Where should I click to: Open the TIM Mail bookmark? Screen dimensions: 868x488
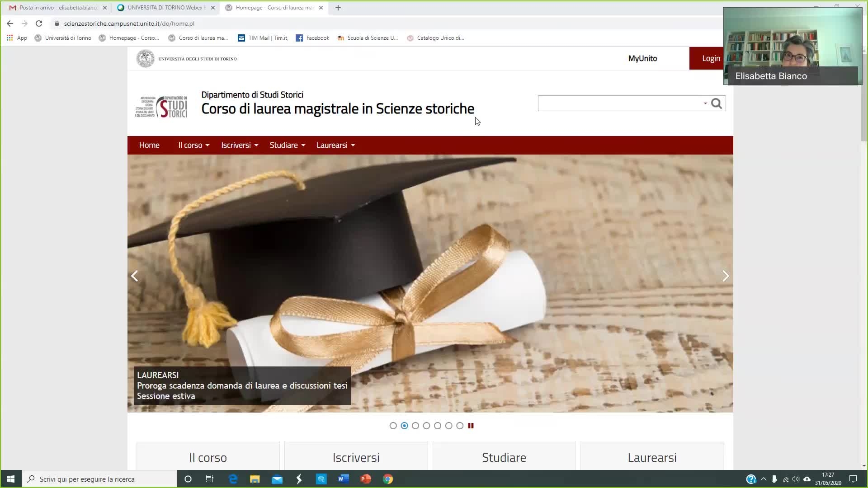point(263,38)
